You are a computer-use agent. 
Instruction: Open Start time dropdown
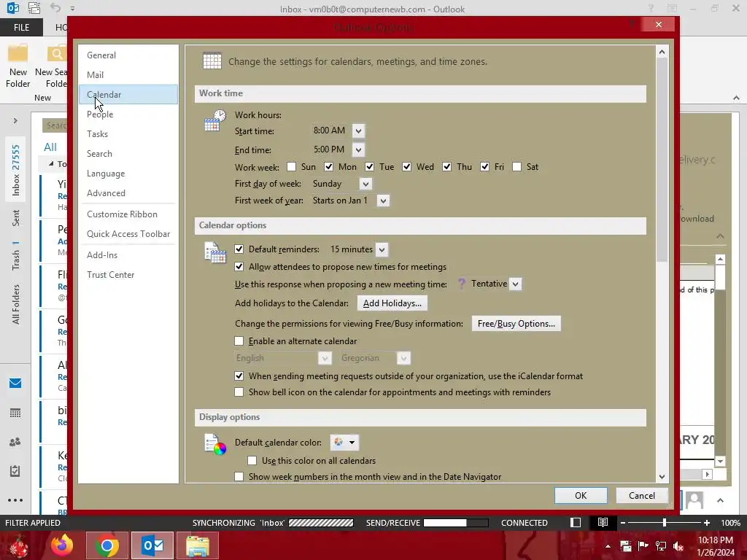tap(358, 131)
